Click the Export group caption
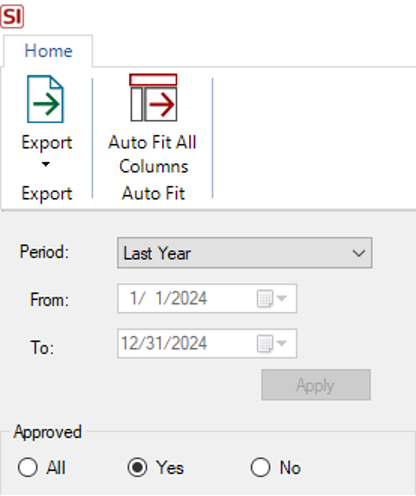416x496 pixels. click(47, 194)
